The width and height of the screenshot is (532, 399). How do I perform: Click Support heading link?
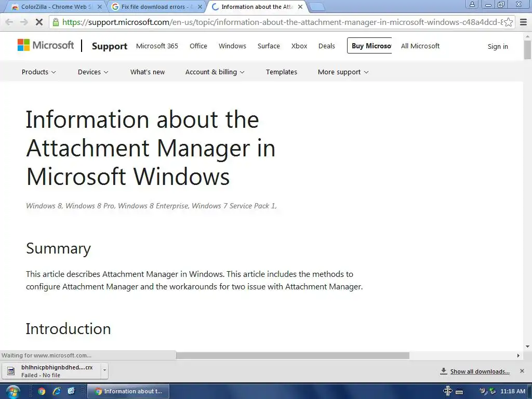tap(110, 46)
